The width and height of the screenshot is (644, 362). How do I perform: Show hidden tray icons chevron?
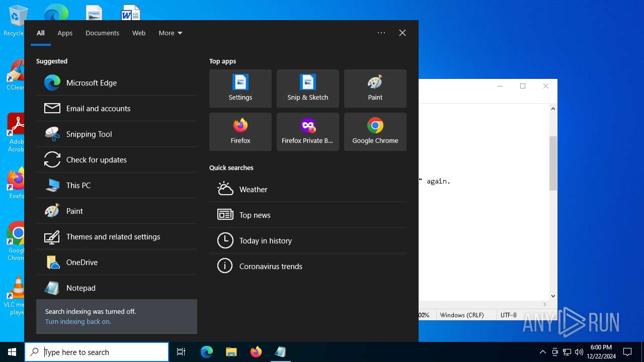click(542, 352)
